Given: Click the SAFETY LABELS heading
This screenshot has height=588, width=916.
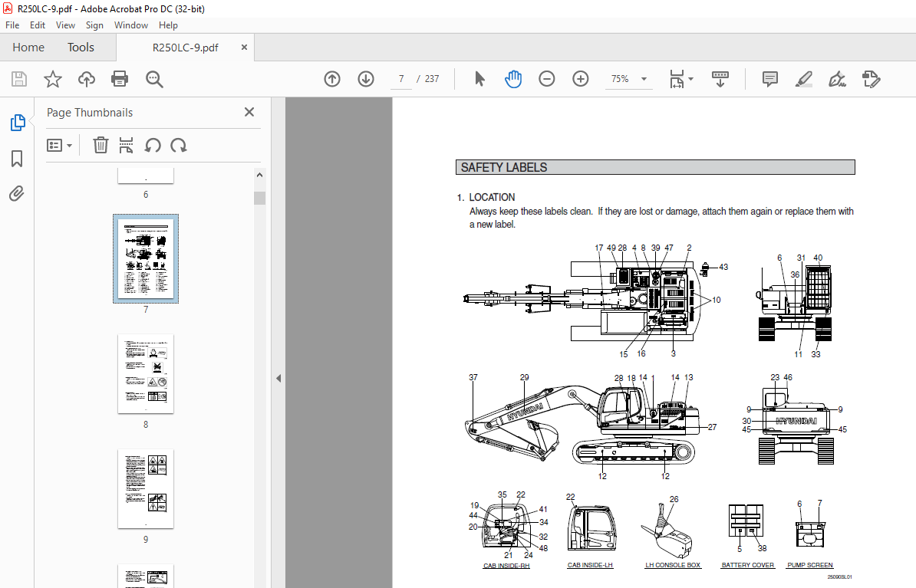Looking at the screenshot, I should tap(503, 168).
